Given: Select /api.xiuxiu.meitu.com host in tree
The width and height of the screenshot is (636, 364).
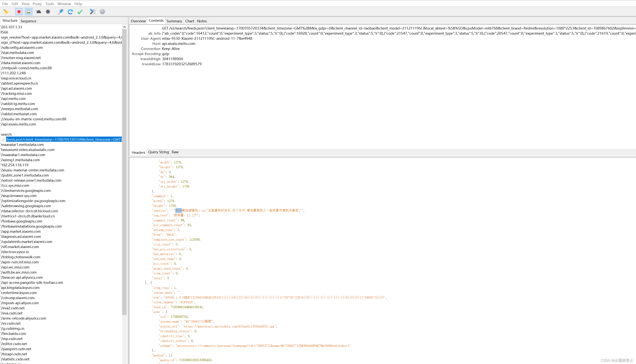Looking at the screenshot, I should (19, 124).
